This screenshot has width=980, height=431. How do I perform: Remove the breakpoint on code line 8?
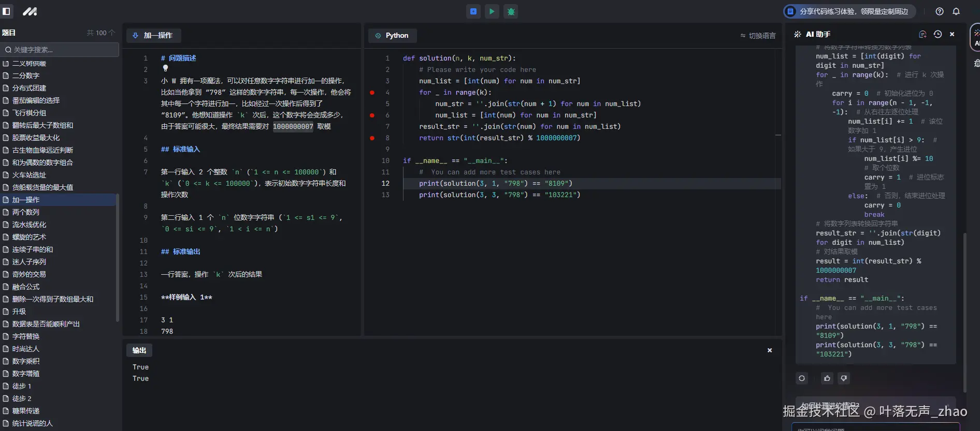coord(372,138)
